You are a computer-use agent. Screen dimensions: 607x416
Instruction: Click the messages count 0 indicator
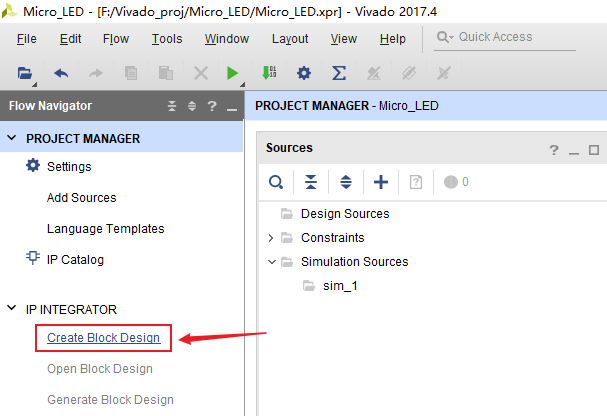click(x=456, y=182)
